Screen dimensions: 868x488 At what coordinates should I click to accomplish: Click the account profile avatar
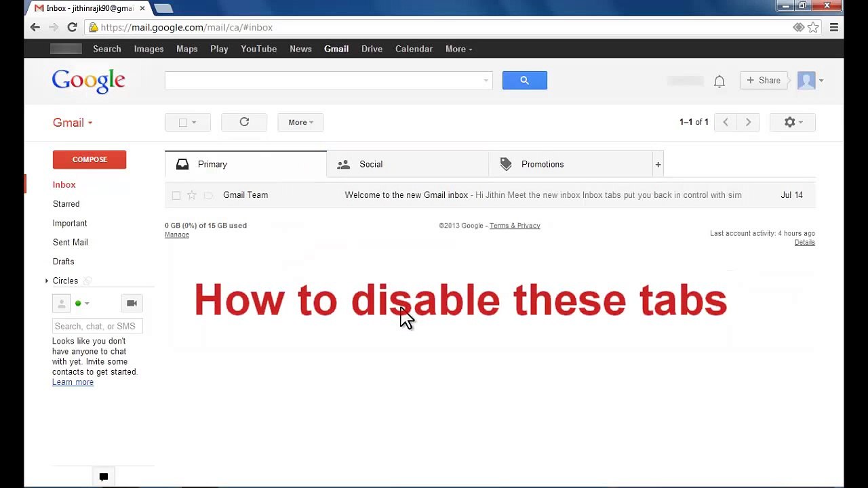point(806,80)
